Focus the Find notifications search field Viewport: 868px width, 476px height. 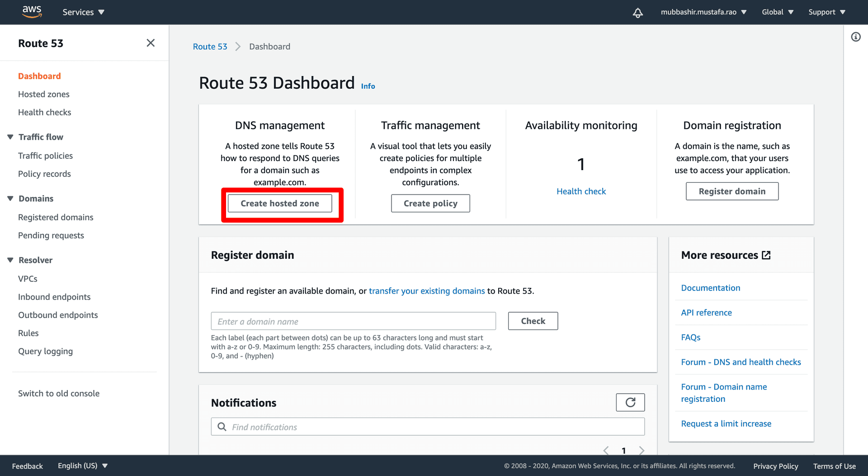pyautogui.click(x=428, y=427)
